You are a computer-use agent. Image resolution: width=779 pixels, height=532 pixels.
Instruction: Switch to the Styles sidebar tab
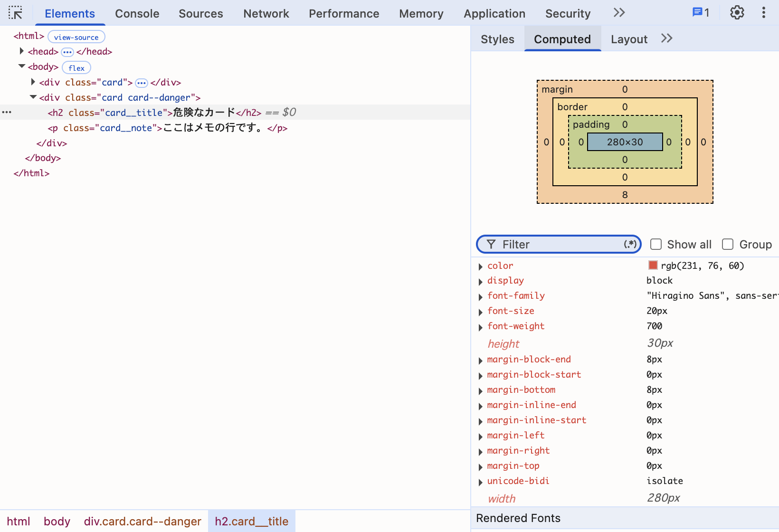(x=497, y=39)
